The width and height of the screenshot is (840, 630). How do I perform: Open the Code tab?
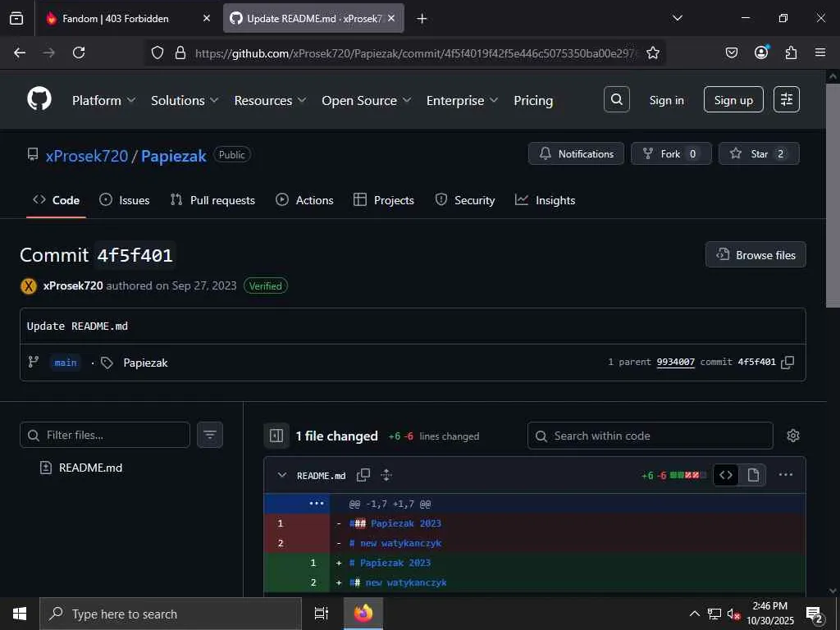coord(57,200)
